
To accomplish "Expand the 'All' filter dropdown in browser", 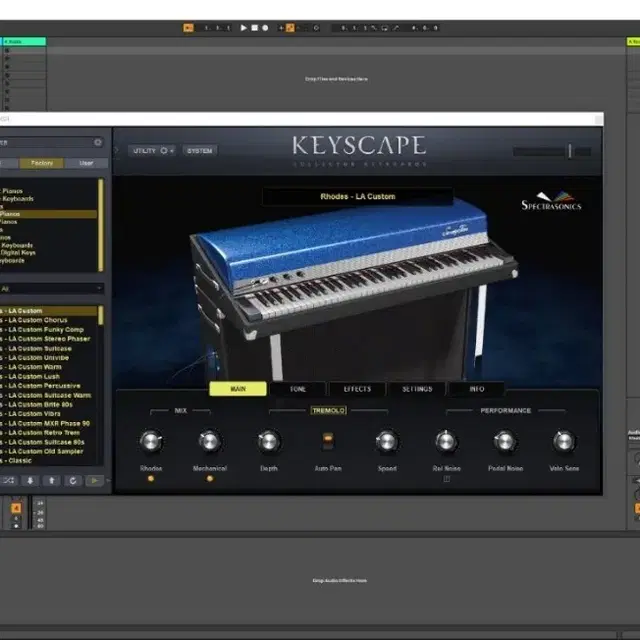I will point(50,288).
